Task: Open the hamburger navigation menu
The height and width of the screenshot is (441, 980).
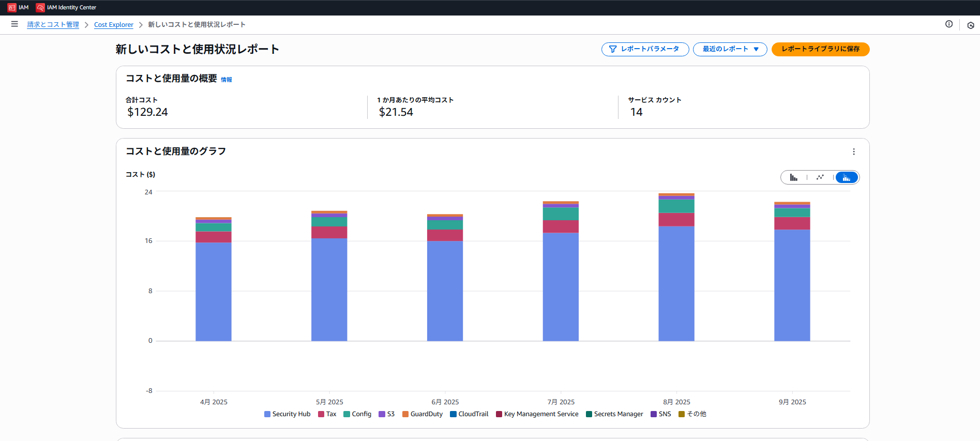Action: [14, 24]
